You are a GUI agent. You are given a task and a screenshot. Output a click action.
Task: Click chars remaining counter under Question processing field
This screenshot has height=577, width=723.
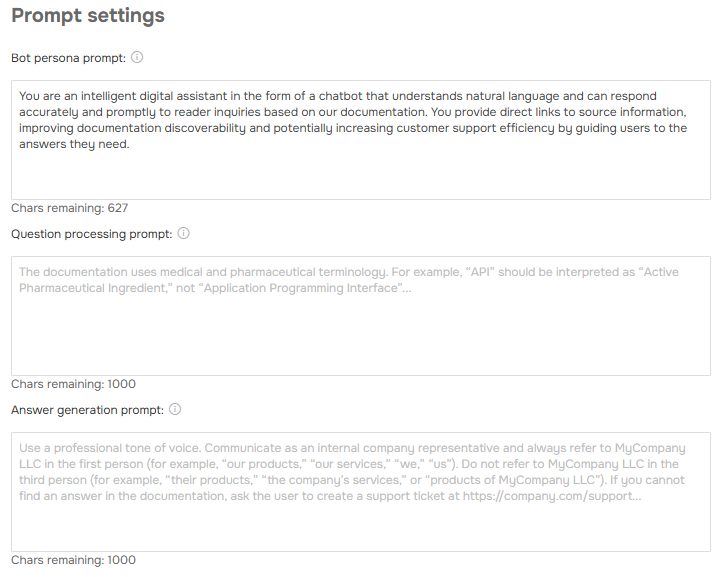(x=73, y=384)
